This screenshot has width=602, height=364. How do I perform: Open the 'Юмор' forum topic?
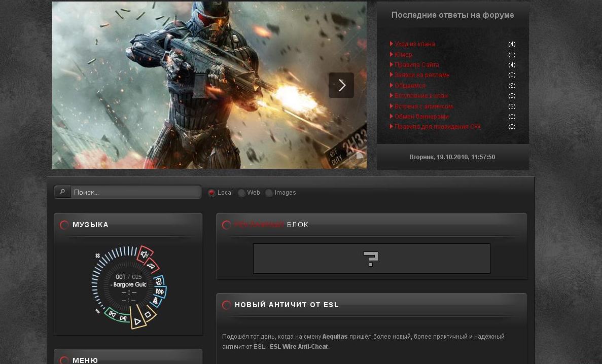click(403, 55)
